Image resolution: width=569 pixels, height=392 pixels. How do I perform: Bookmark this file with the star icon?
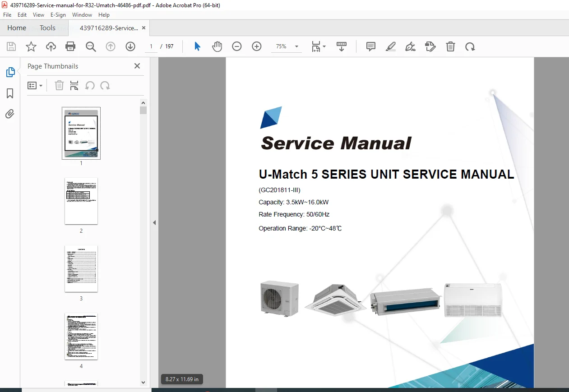(x=31, y=46)
